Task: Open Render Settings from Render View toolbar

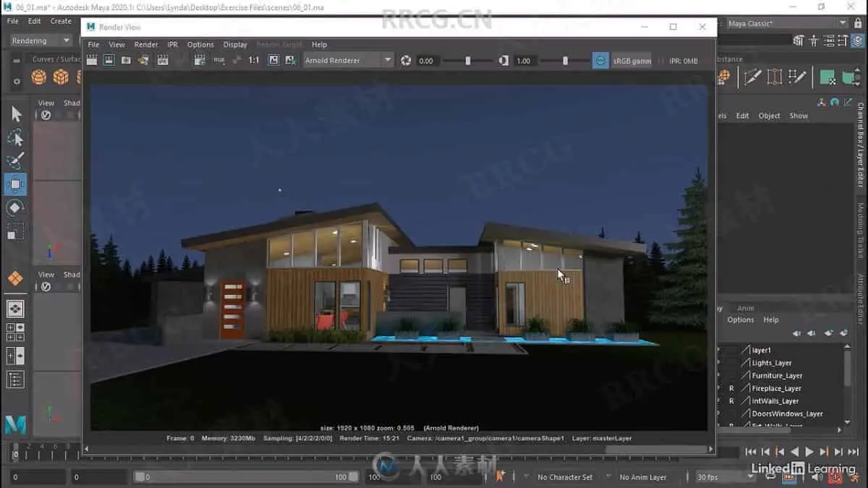Action: (201, 61)
